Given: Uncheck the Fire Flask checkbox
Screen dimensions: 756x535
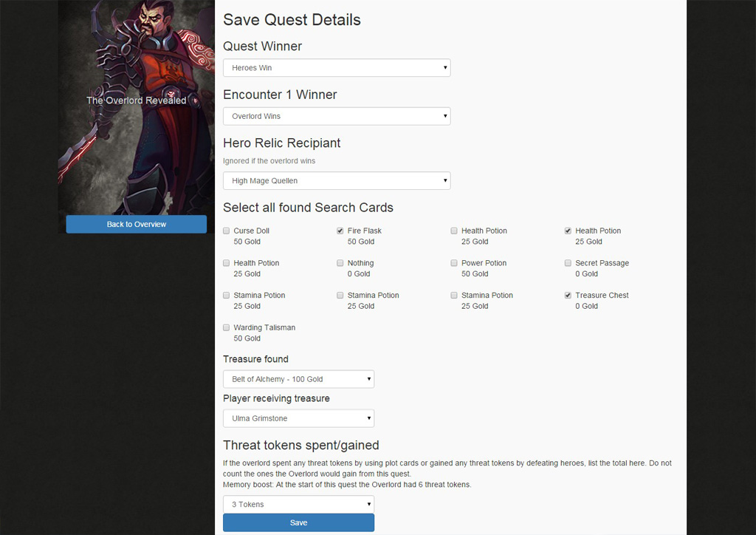Looking at the screenshot, I should (340, 231).
